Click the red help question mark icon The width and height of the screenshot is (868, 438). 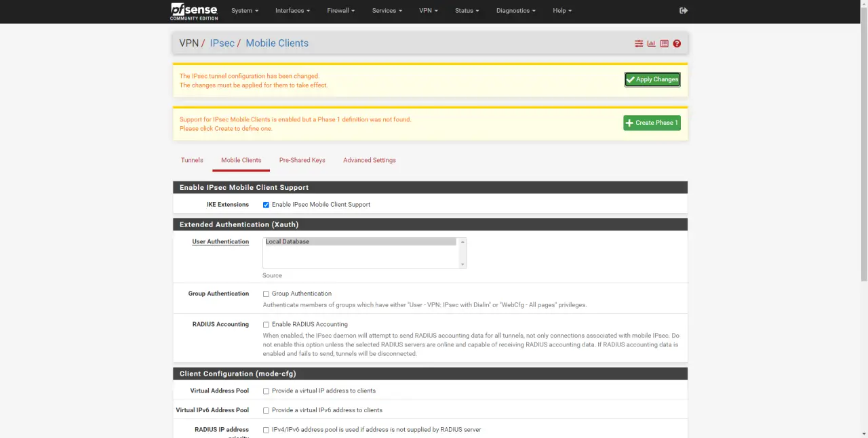[677, 43]
